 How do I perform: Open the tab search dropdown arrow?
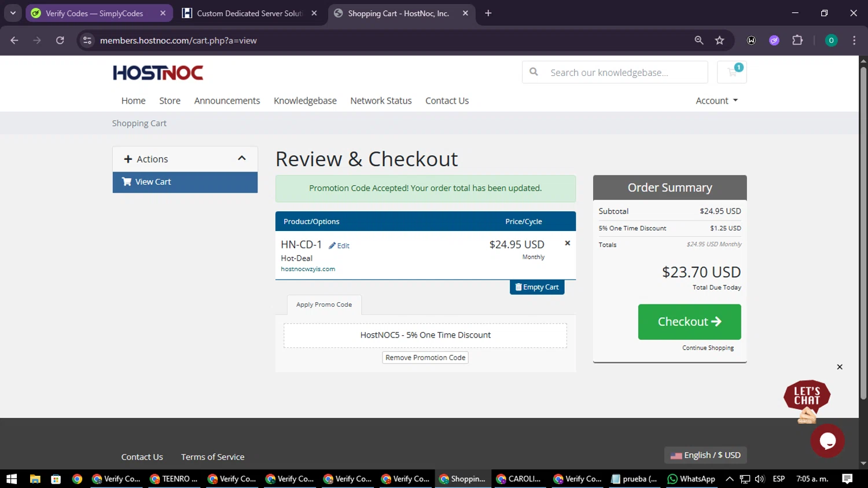point(13,13)
